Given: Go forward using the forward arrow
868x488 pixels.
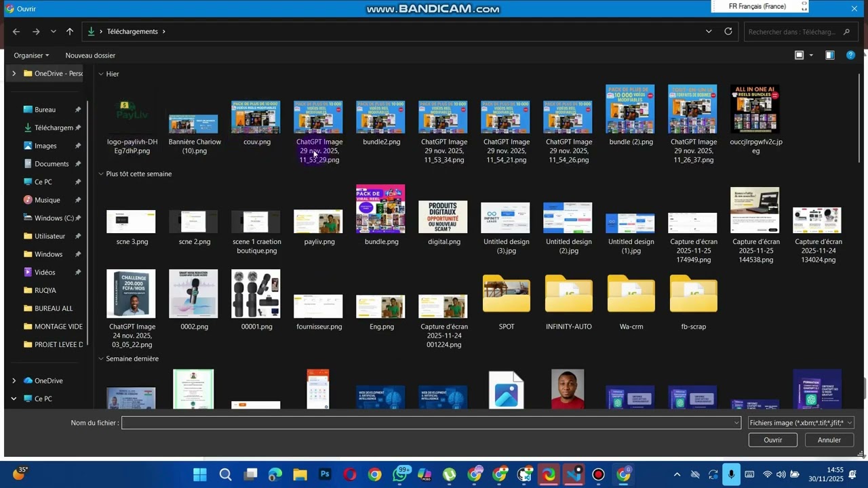Looking at the screenshot, I should pyautogui.click(x=36, y=32).
